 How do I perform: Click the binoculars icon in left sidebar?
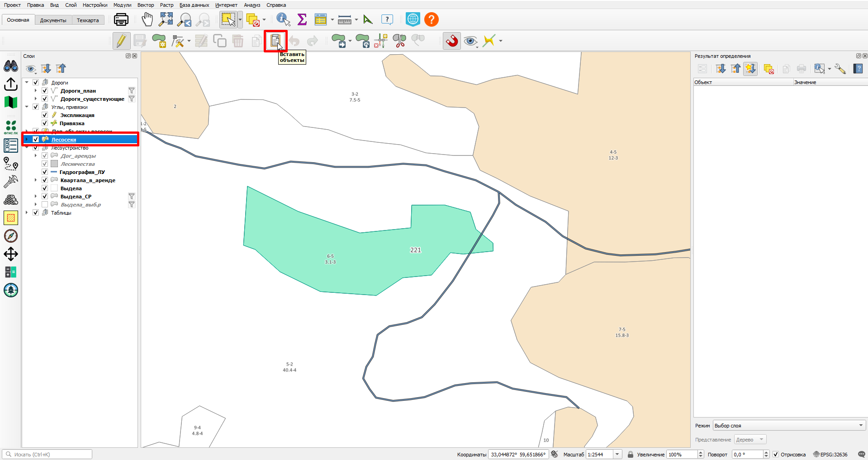[11, 66]
